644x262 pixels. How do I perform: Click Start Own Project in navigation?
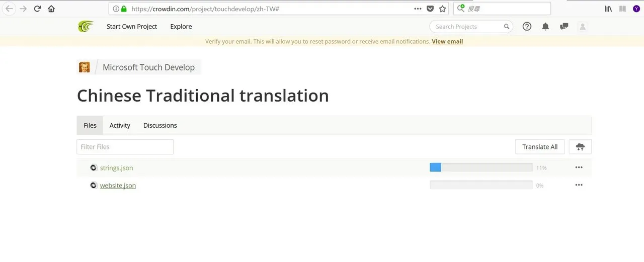click(x=132, y=27)
